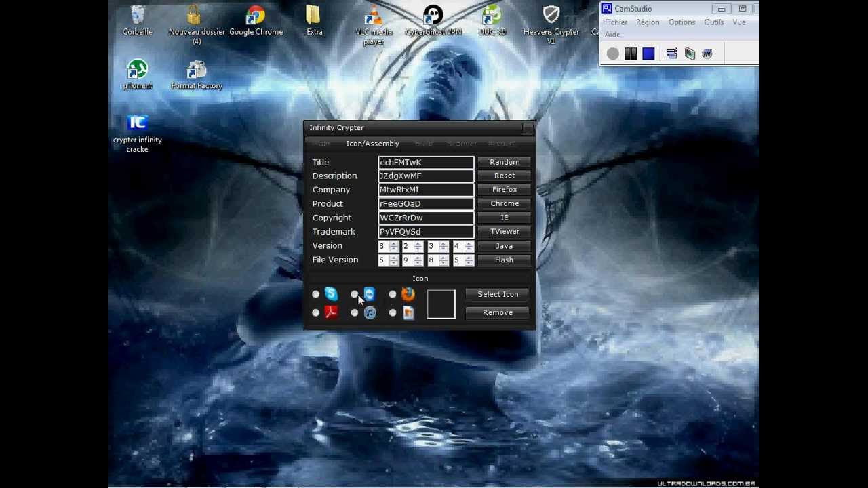Select the Nouveau dossier (4) folder
The image size is (868, 488).
(197, 25)
